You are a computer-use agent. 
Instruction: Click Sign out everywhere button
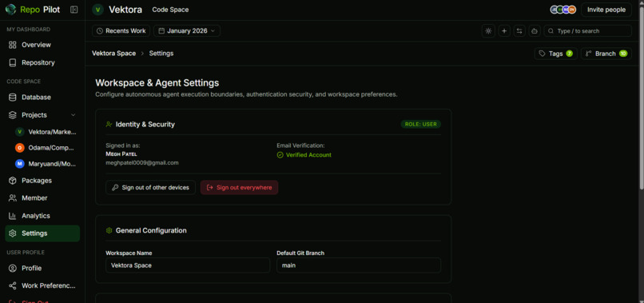point(239,187)
